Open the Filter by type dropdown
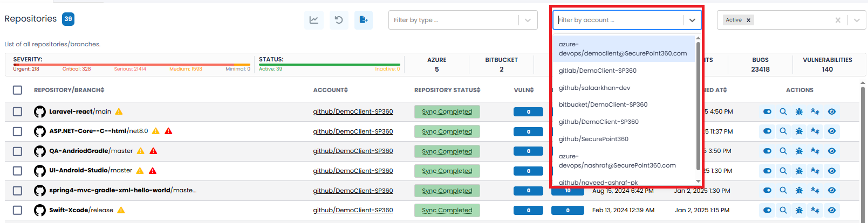This screenshot has height=223, width=868. point(463,20)
